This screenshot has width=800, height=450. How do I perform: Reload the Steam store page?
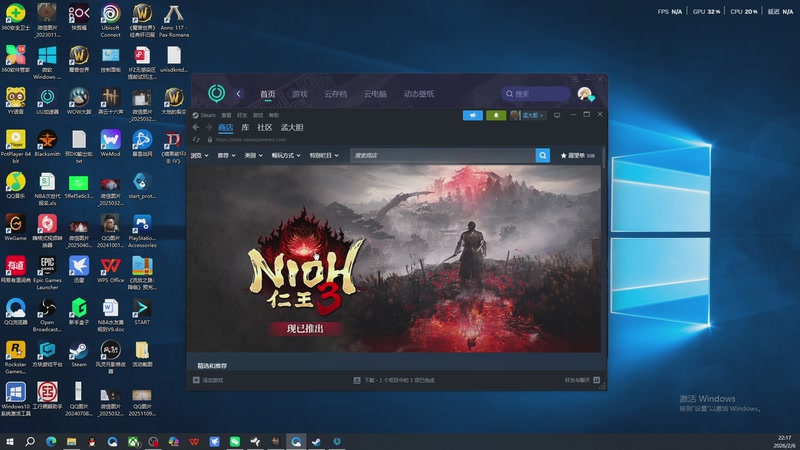(x=196, y=139)
